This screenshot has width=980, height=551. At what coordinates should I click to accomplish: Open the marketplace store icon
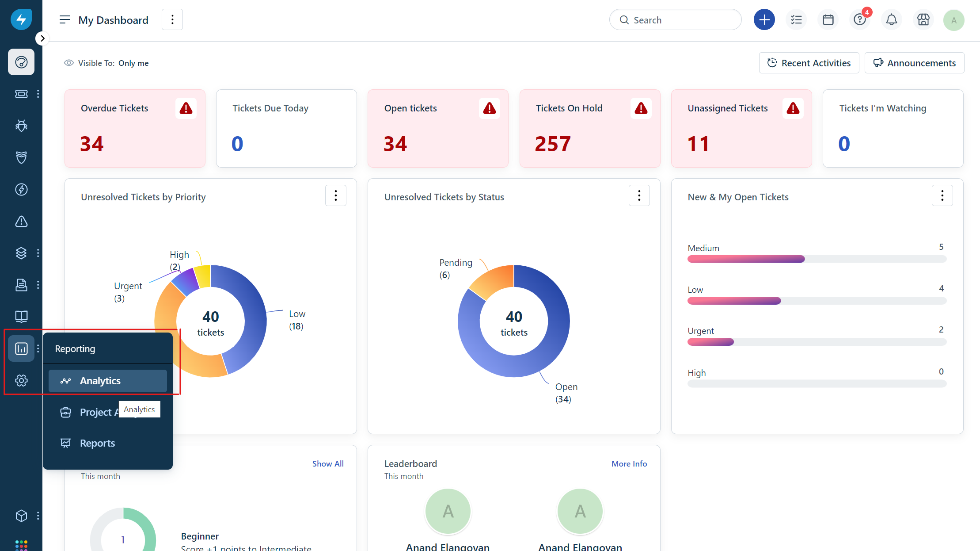coord(923,20)
